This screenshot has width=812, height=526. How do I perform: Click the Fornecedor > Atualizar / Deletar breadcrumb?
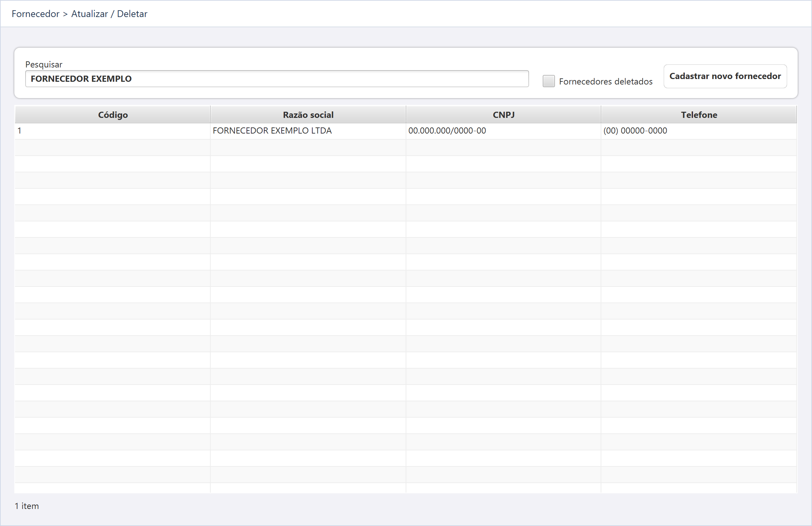pos(79,14)
